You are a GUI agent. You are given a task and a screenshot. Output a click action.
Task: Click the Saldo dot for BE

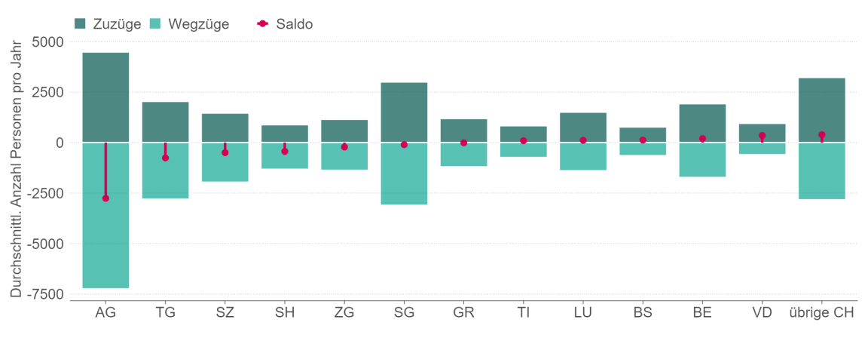click(x=702, y=139)
